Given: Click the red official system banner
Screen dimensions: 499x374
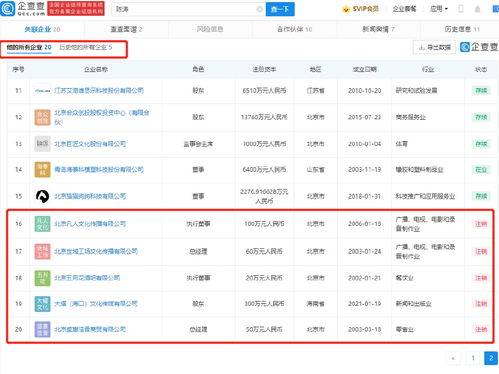Looking at the screenshot, I should [x=76, y=9].
